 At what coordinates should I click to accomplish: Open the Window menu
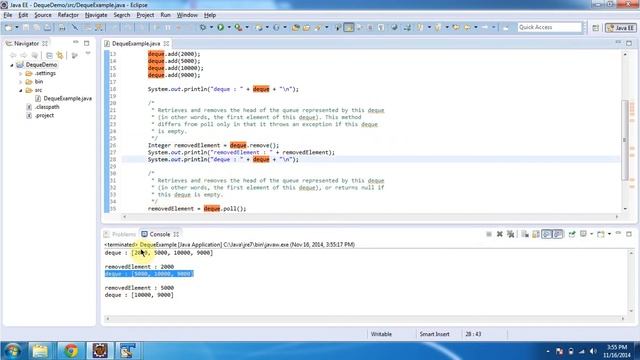pos(187,15)
